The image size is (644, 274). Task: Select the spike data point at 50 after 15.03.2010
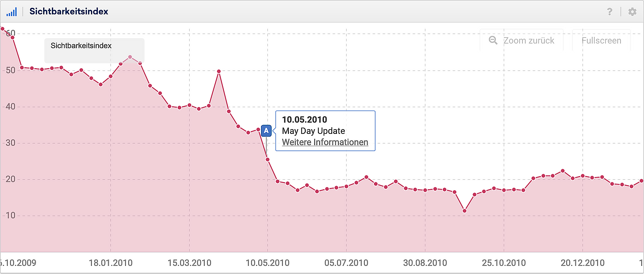pos(219,71)
